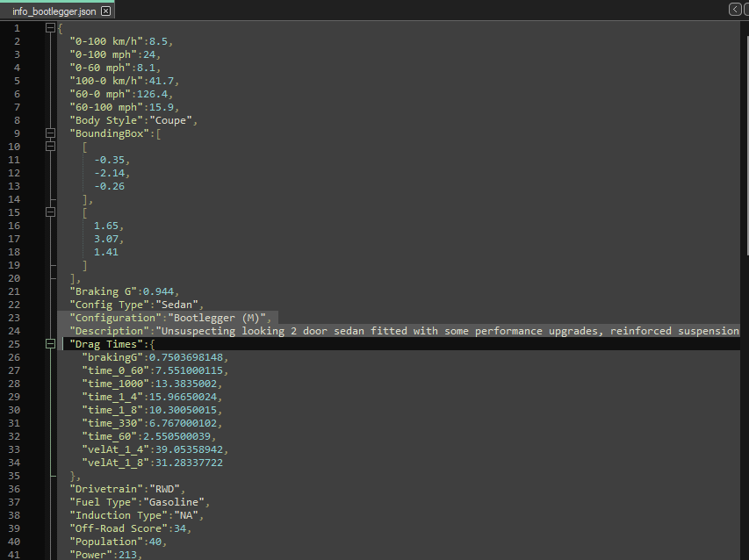Click the "Drag Times" key
The width and height of the screenshot is (749, 560).
tap(106, 344)
